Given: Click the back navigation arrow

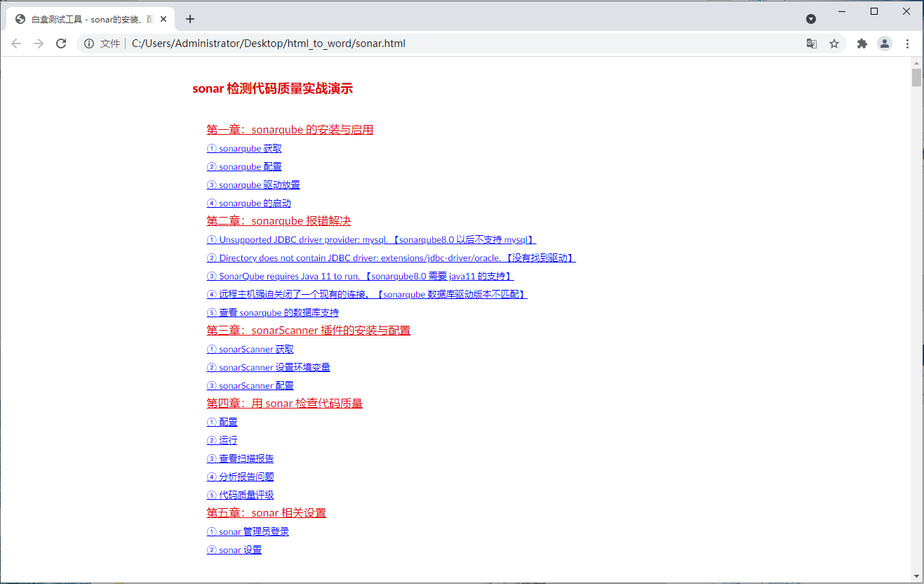Looking at the screenshot, I should (x=16, y=44).
